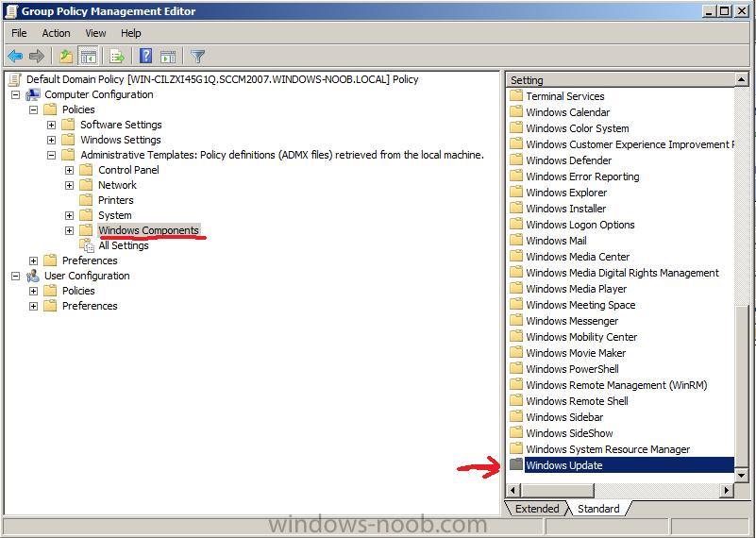The height and width of the screenshot is (538, 756).
Task: Click the Filter funnel toolbar icon
Action: click(197, 57)
